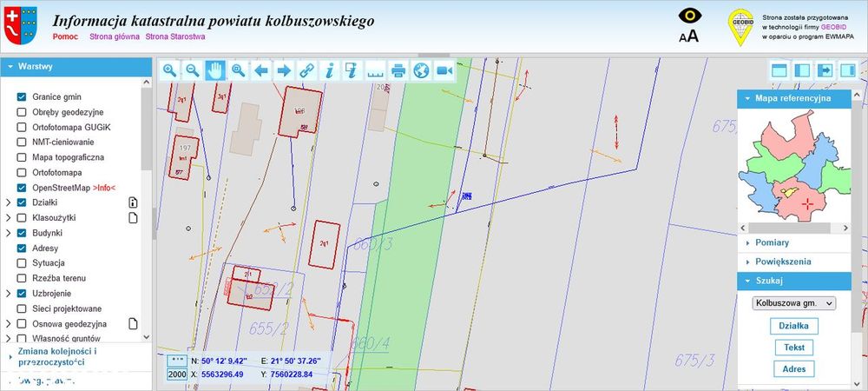Open the Osnowa geodezyjna document icon

coord(133,323)
